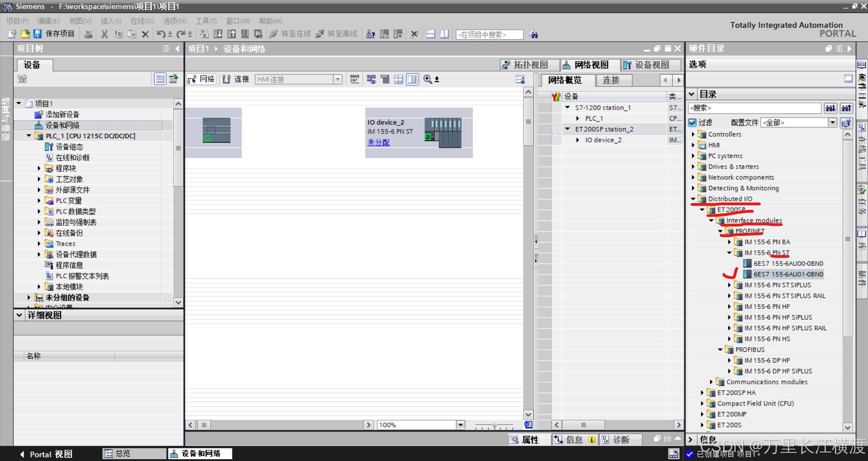Click the IO device_2 ET200SP station image
This screenshot has width=868, height=461.
[x=443, y=132]
